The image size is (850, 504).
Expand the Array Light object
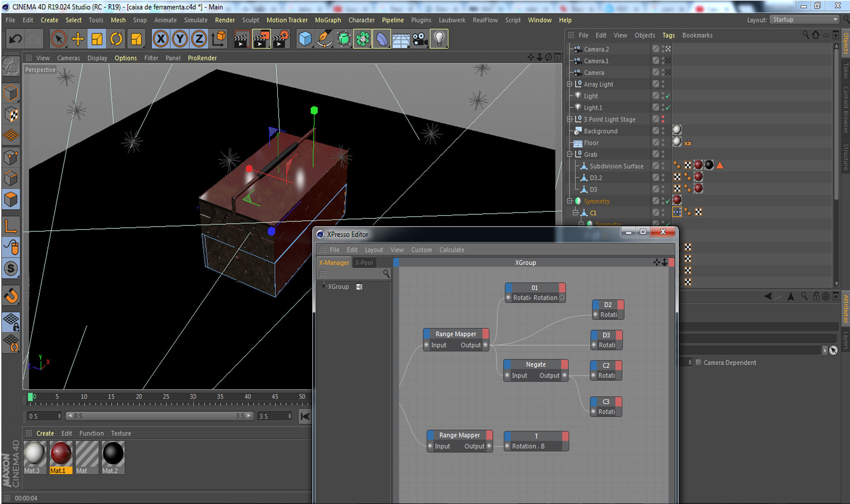coord(569,84)
